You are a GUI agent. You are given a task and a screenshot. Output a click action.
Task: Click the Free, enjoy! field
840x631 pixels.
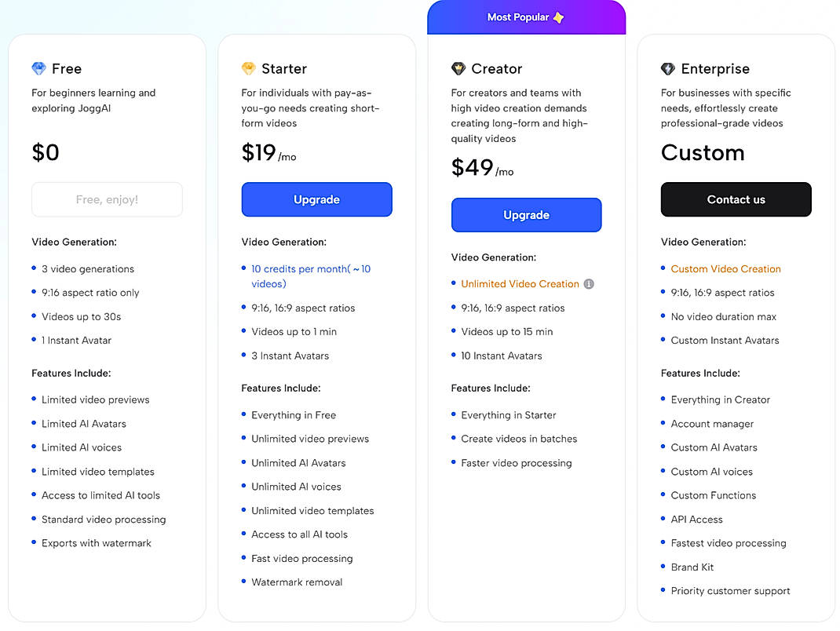coord(107,199)
